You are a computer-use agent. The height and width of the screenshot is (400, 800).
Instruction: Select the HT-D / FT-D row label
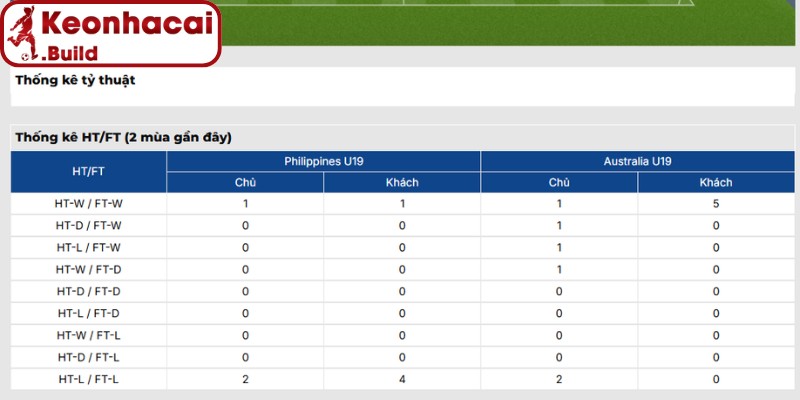point(88,291)
